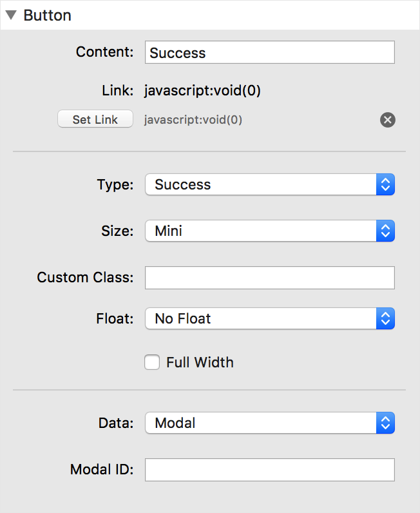Click the Button section header title
The image size is (420, 513).
(x=48, y=15)
